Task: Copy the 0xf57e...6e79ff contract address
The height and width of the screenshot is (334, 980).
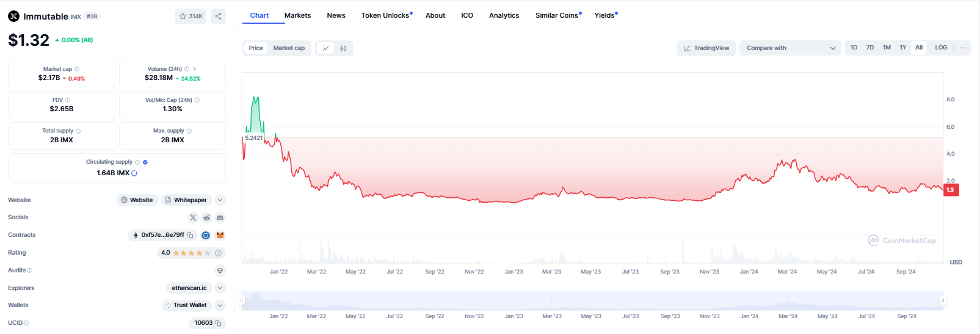Action: click(x=191, y=235)
